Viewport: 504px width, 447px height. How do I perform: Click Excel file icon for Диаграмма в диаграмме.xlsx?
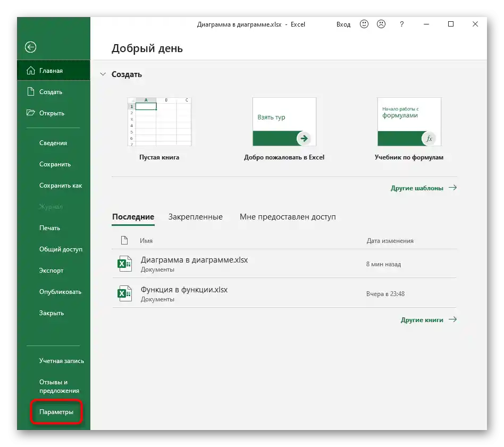coord(124,264)
